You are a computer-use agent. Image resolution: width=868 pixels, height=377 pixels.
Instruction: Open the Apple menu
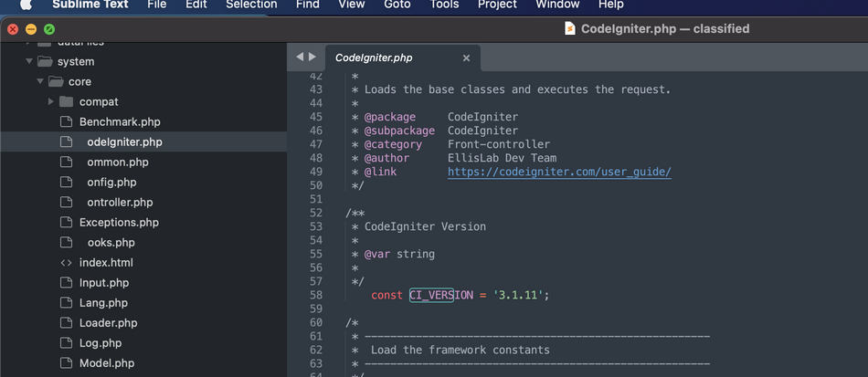coord(26,5)
